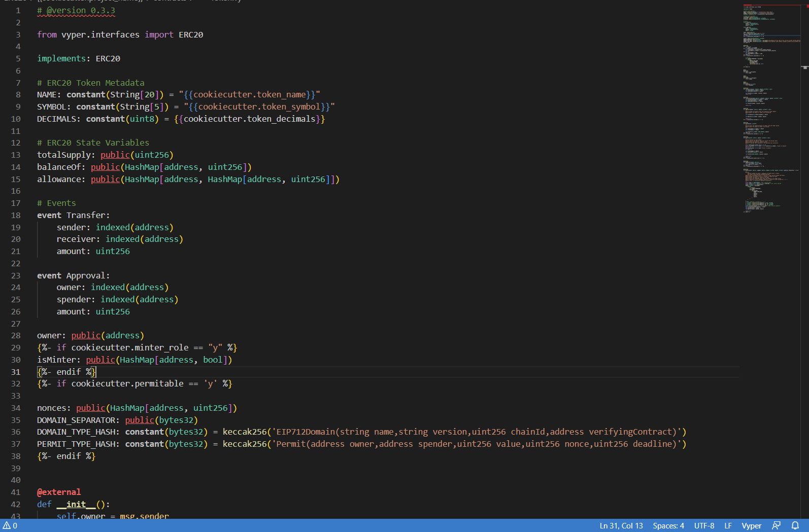Click the 'DECIMALS' constant on line 10
This screenshot has height=532, width=809.
(56, 119)
